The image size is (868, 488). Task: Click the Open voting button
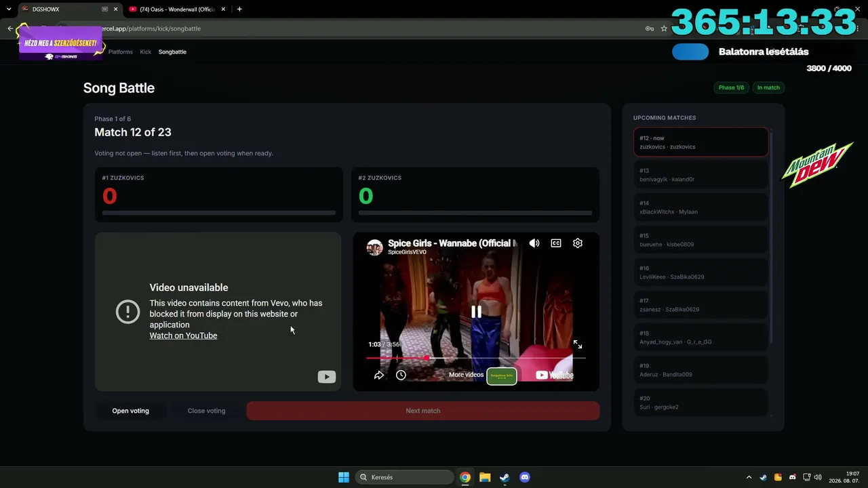click(130, 411)
